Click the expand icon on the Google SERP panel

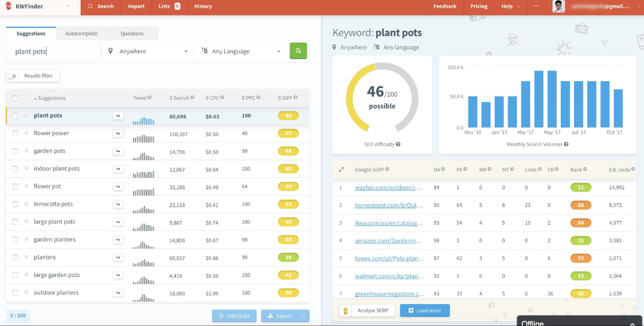[341, 169]
